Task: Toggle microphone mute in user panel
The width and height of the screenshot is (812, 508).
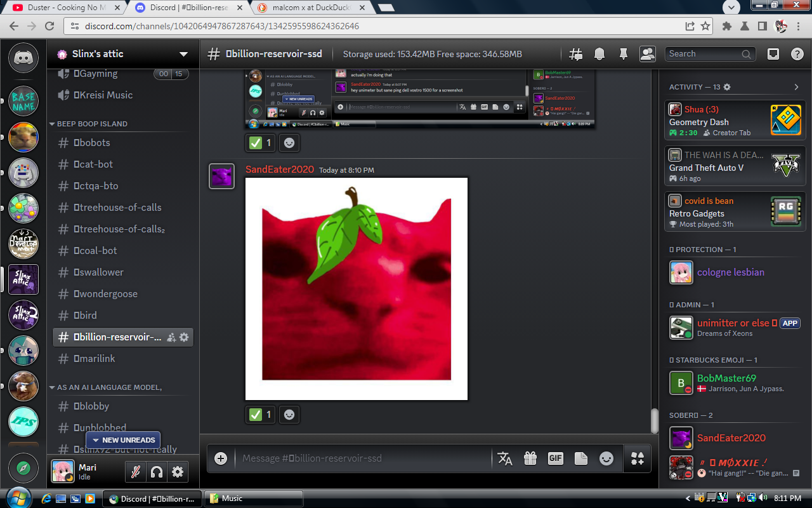Action: pos(135,472)
